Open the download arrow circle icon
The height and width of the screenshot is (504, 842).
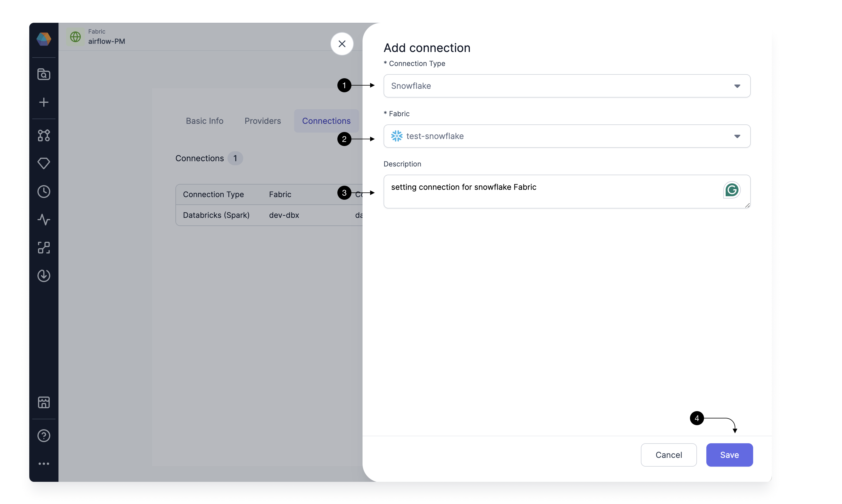point(44,276)
